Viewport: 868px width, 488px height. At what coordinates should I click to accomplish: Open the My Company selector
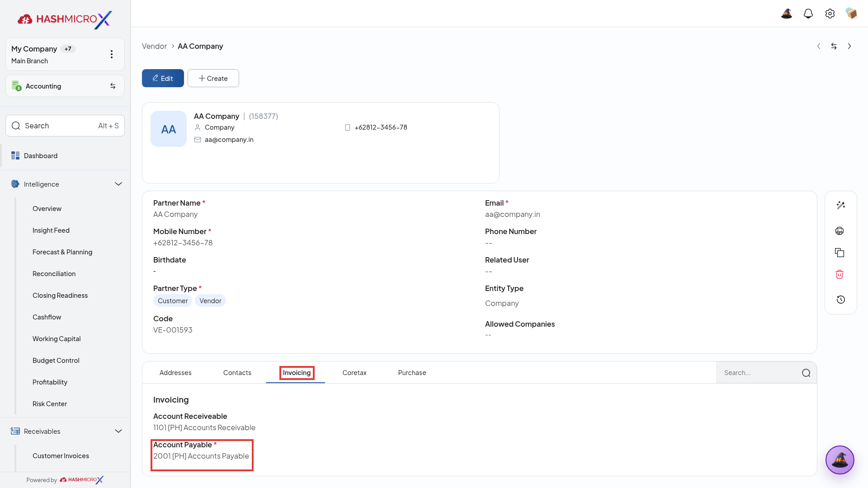[65, 54]
